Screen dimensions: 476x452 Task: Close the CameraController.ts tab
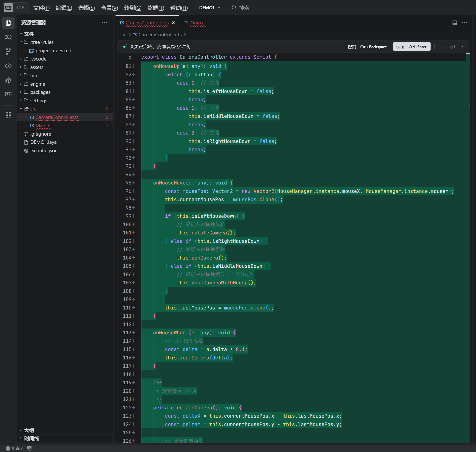(x=173, y=23)
